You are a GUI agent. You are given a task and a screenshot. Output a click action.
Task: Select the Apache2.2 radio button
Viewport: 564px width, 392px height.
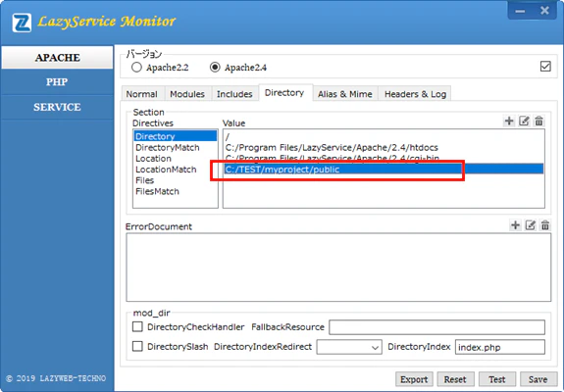coord(136,68)
